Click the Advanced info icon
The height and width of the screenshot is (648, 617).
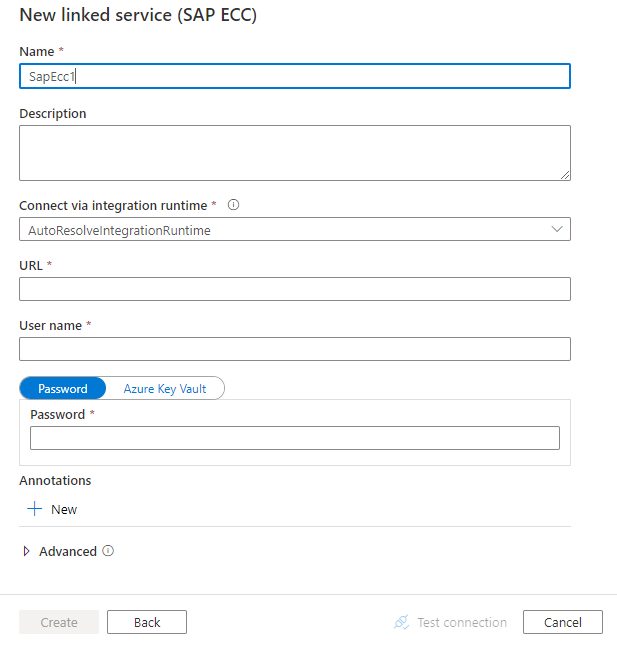(108, 551)
